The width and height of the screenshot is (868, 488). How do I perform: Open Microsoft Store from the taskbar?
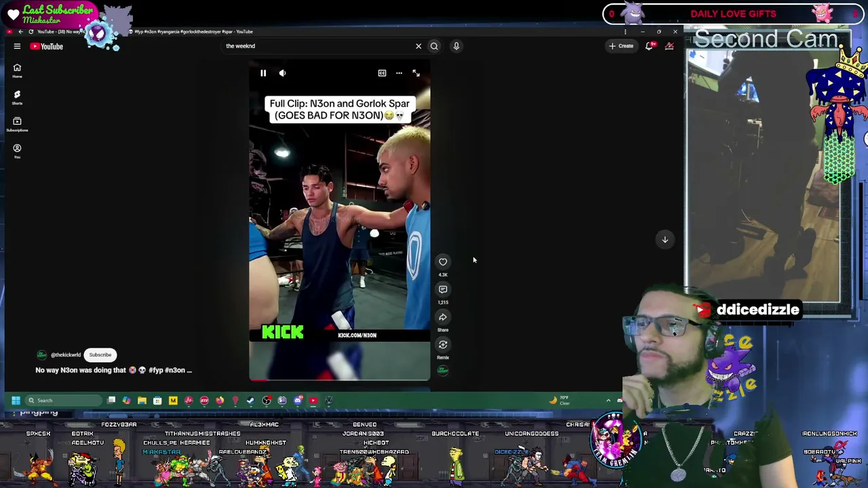(157, 401)
